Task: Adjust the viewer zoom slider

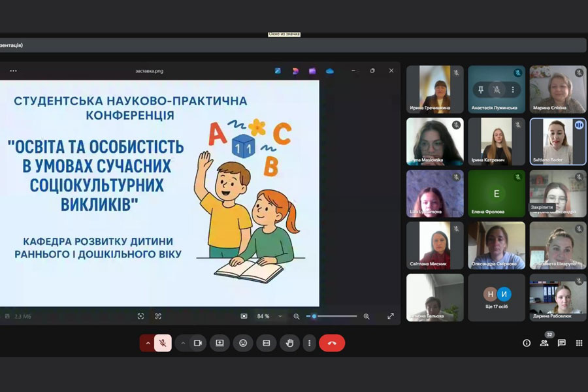Action: [331, 316]
